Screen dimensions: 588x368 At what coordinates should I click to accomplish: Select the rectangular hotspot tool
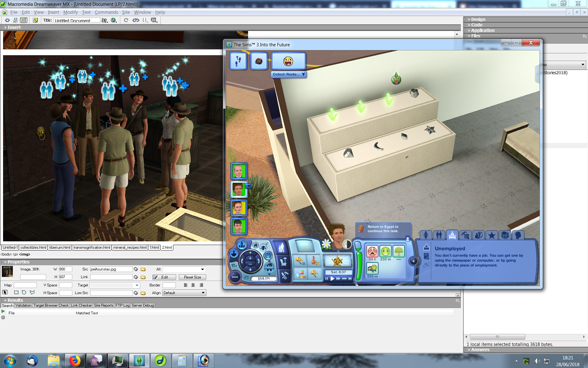[x=16, y=292]
